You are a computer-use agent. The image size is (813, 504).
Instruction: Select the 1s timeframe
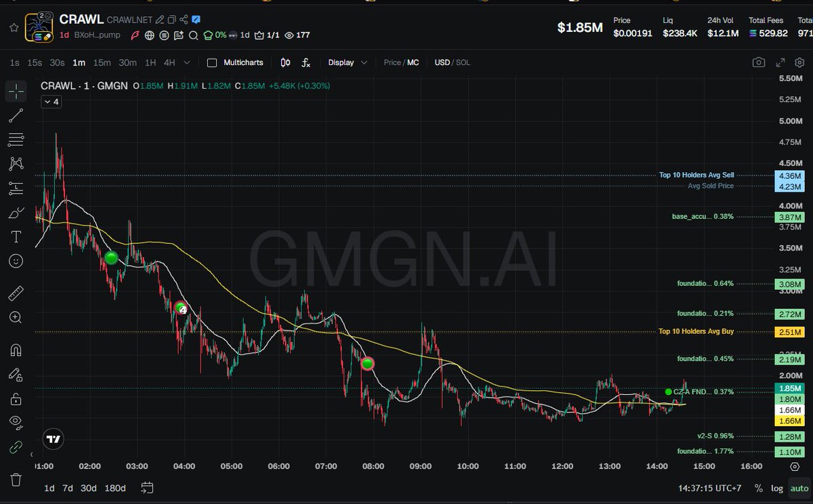[14, 62]
